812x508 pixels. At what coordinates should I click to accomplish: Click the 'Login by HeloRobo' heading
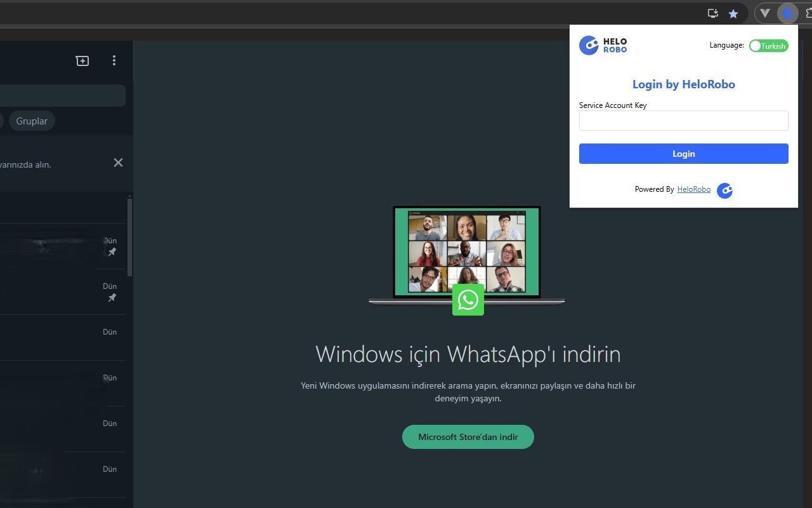[x=684, y=84]
